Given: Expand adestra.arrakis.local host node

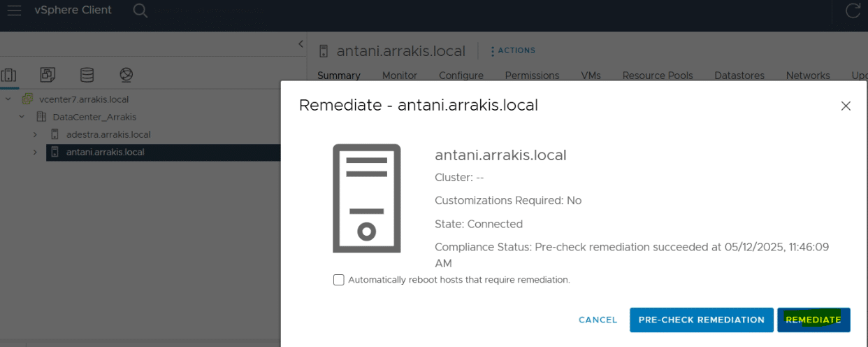Looking at the screenshot, I should pos(35,134).
